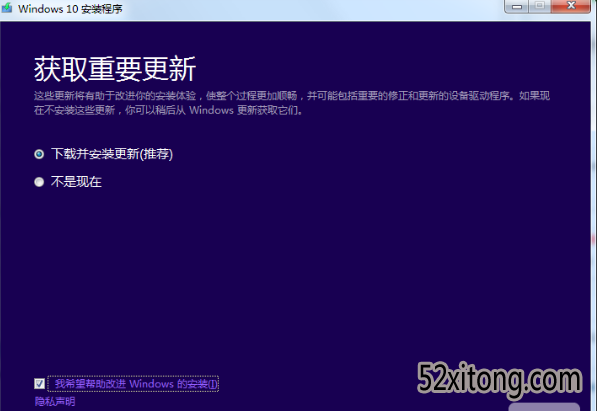Open the 隐私声明 privacy link
Viewport: 597px width, 411px height.
[55, 401]
